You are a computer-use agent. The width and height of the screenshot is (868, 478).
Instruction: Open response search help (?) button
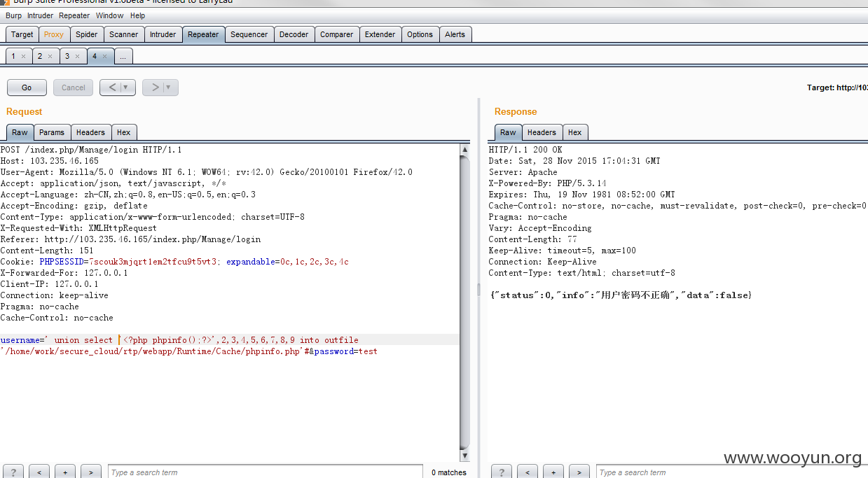tap(501, 472)
